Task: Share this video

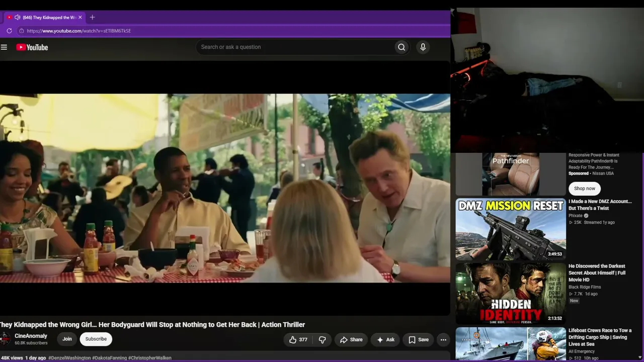Action: (x=351, y=339)
